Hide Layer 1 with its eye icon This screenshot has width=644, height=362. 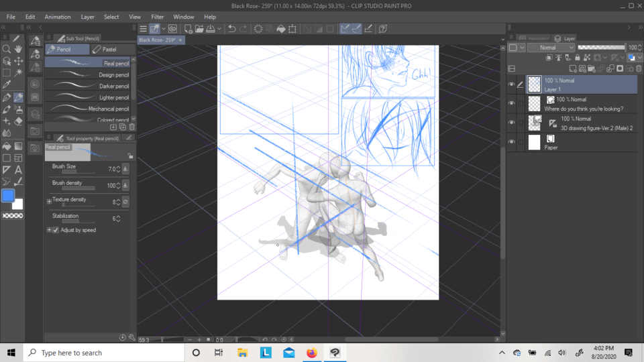pos(511,84)
